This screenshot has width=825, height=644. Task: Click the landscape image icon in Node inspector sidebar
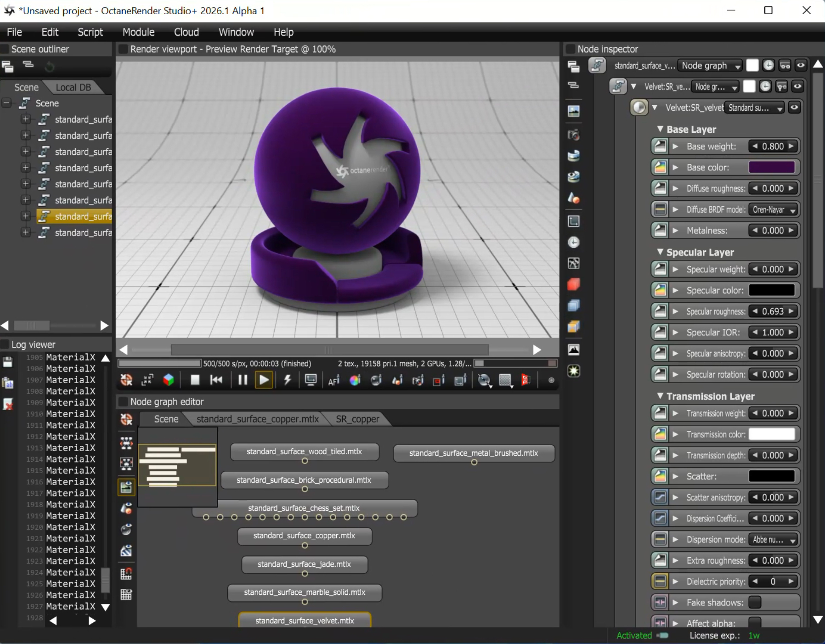tap(574, 111)
